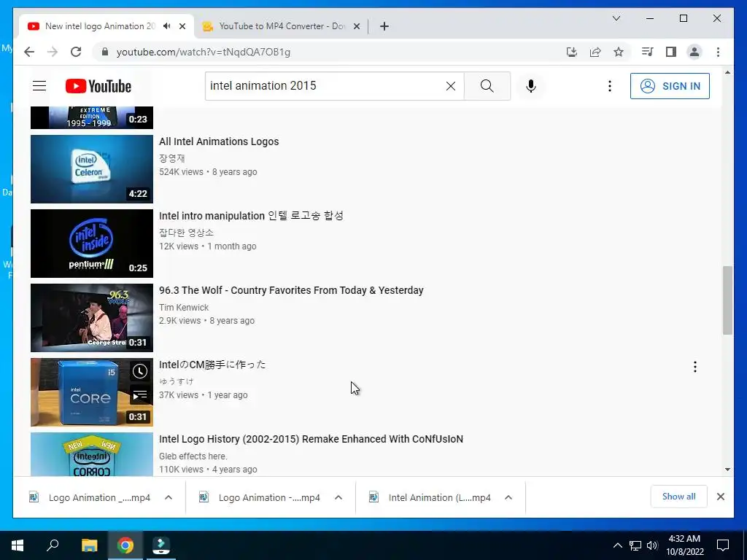The width and height of the screenshot is (747, 560).
Task: View site info lock icon
Action: [x=105, y=52]
